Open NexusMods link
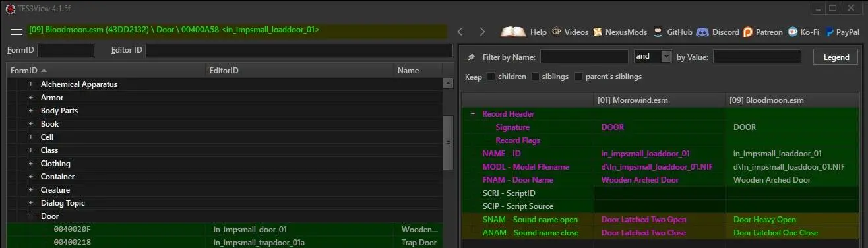The height and width of the screenshot is (248, 868). click(627, 32)
